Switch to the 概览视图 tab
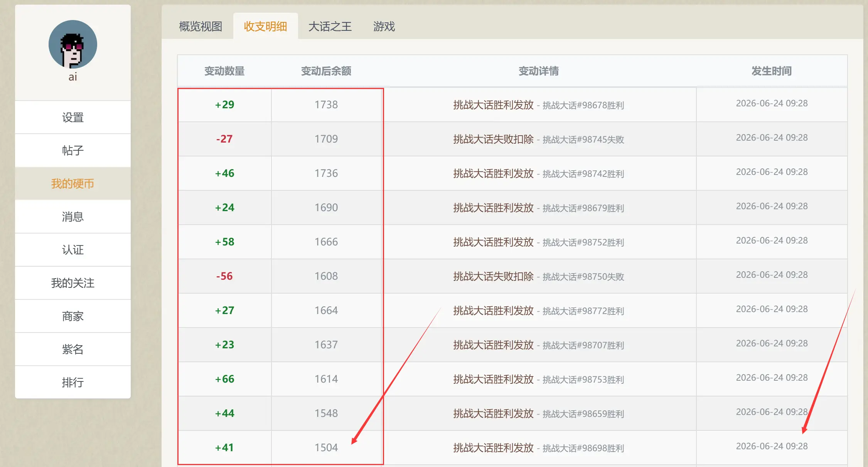This screenshot has height=467, width=868. tap(201, 26)
